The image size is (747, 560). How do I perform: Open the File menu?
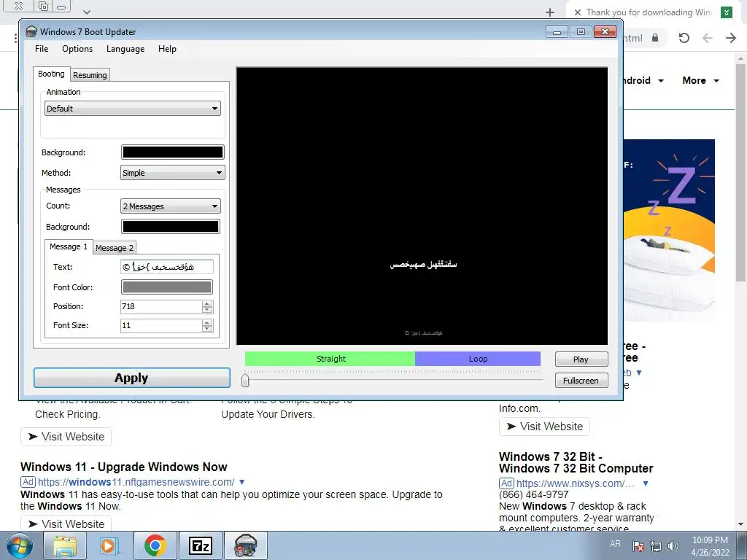click(42, 49)
